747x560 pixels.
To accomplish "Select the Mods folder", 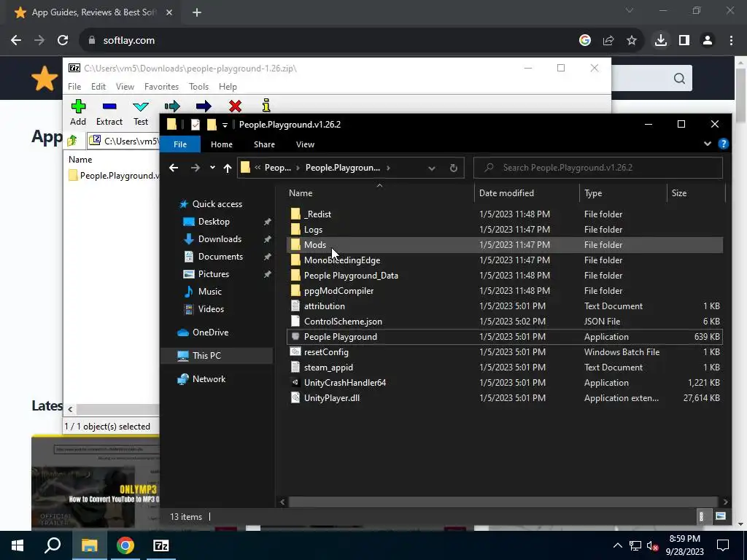I will pyautogui.click(x=505, y=245).
